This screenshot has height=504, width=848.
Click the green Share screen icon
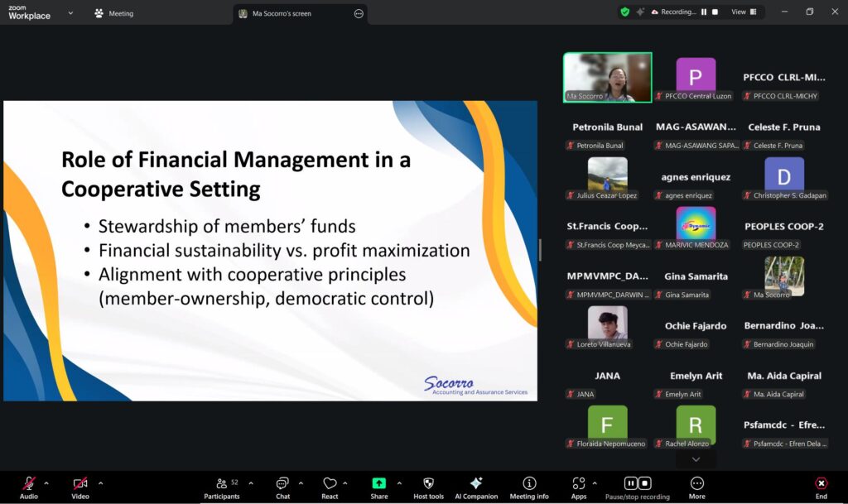pos(378,483)
